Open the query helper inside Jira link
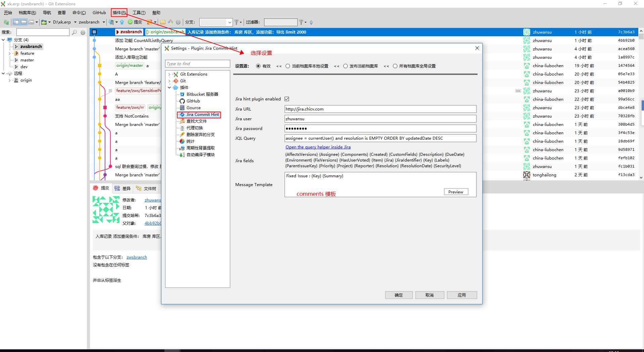The image size is (644, 352). pos(318,147)
